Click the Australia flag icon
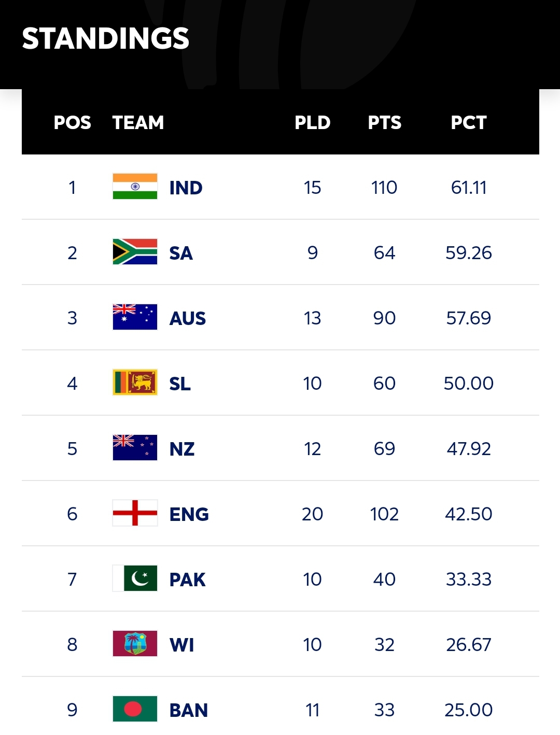The width and height of the screenshot is (560, 735). [135, 317]
